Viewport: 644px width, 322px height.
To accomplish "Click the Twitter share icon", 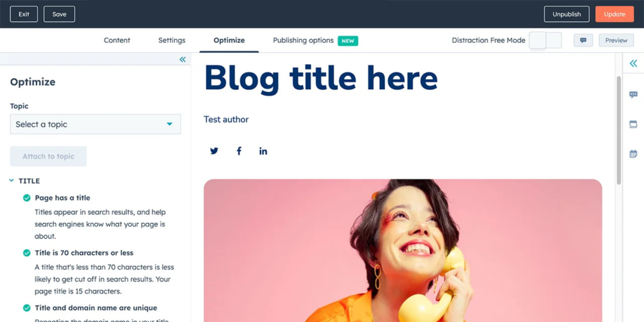I will [x=214, y=151].
